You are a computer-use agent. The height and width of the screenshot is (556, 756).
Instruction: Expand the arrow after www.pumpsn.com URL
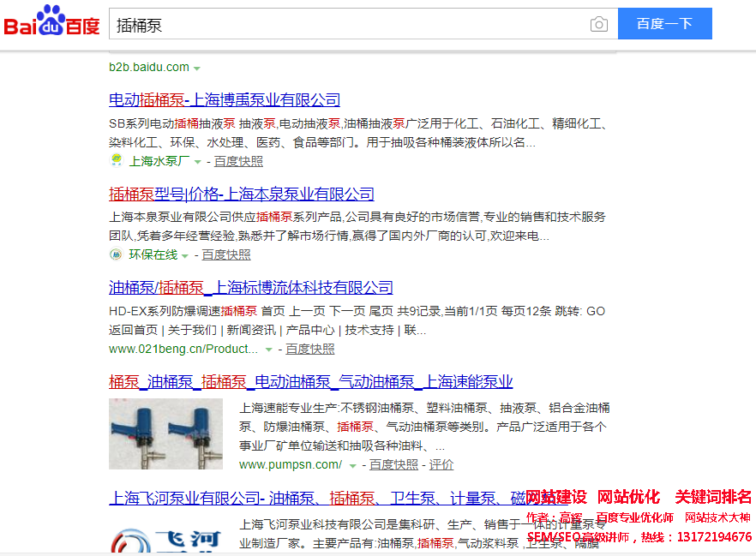point(352,466)
